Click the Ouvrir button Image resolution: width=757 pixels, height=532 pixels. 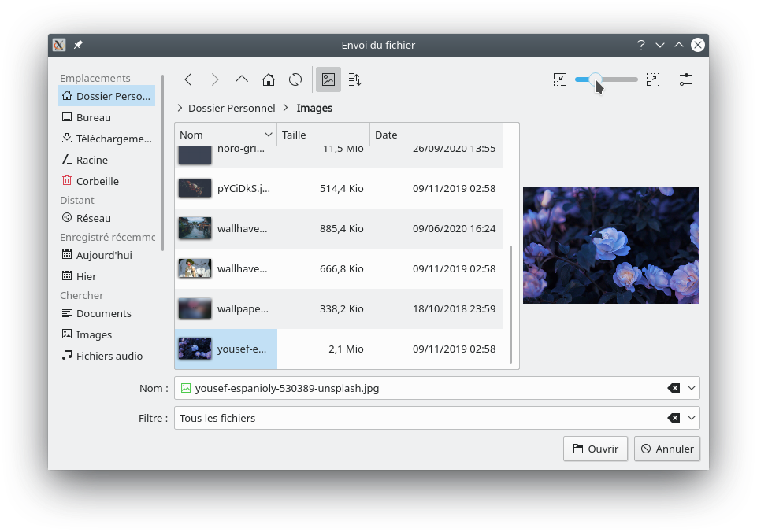point(596,449)
